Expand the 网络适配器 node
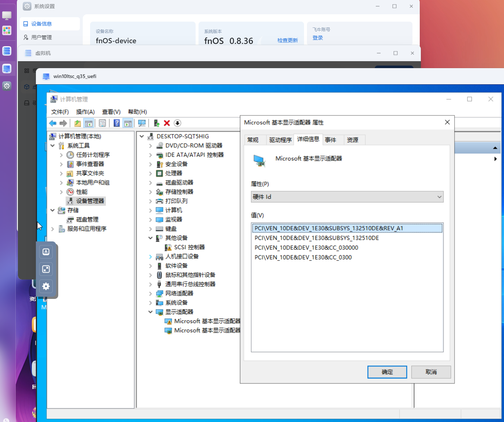Image resolution: width=504 pixels, height=422 pixels. 151,293
